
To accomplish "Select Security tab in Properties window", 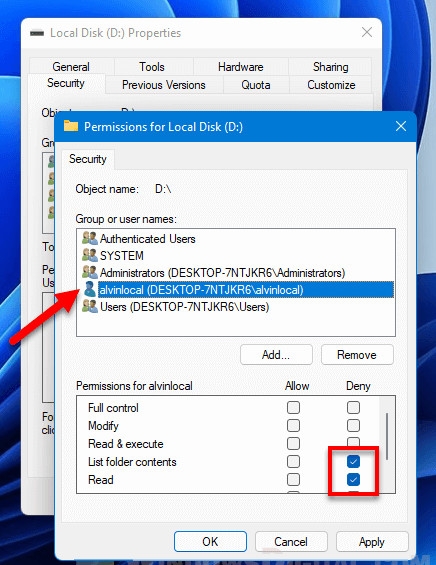I will click(x=66, y=83).
